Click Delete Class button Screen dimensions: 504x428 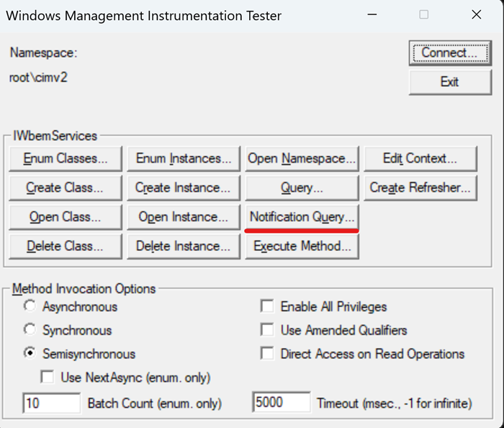point(66,246)
